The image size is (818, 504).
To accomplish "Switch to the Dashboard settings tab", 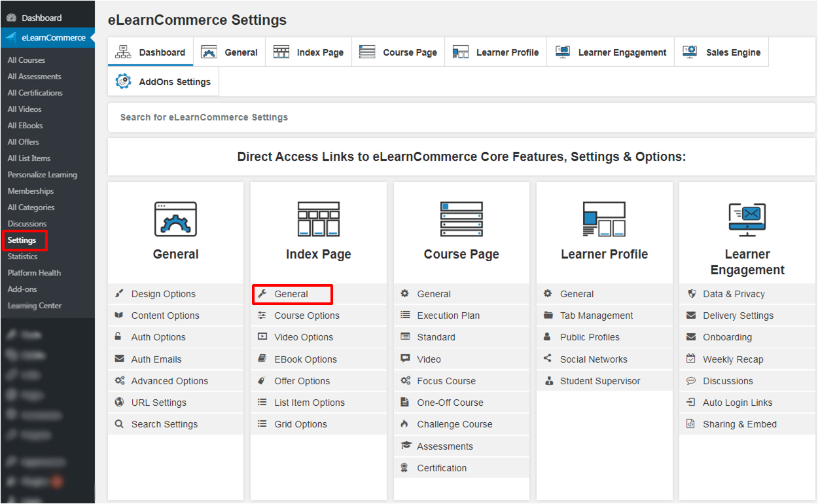I will [151, 52].
